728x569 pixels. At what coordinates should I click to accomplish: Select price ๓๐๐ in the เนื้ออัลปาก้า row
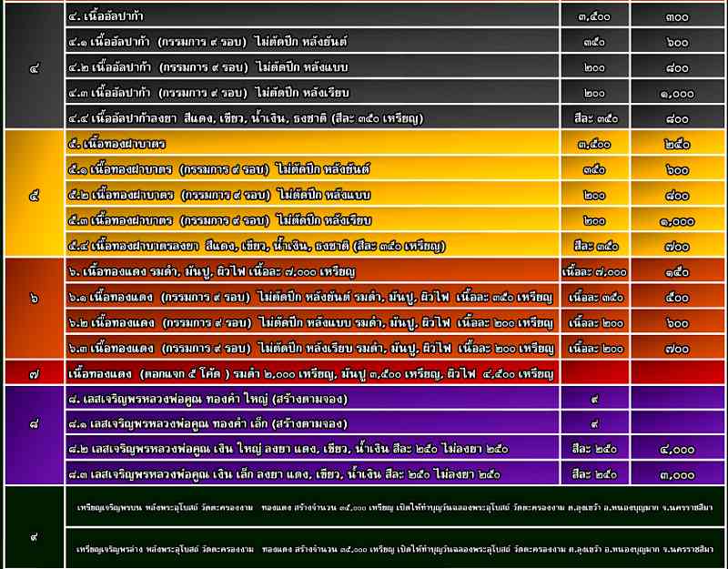[x=678, y=16]
